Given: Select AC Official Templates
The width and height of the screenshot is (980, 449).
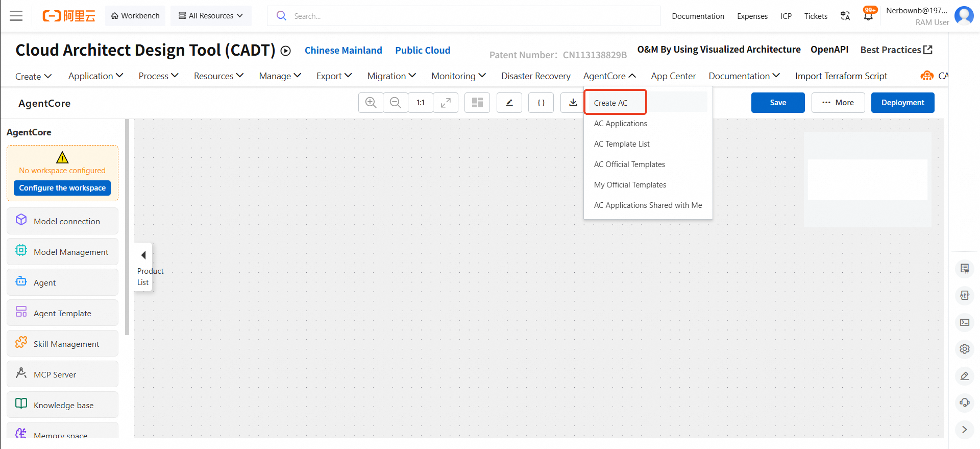Looking at the screenshot, I should (648, 164).
